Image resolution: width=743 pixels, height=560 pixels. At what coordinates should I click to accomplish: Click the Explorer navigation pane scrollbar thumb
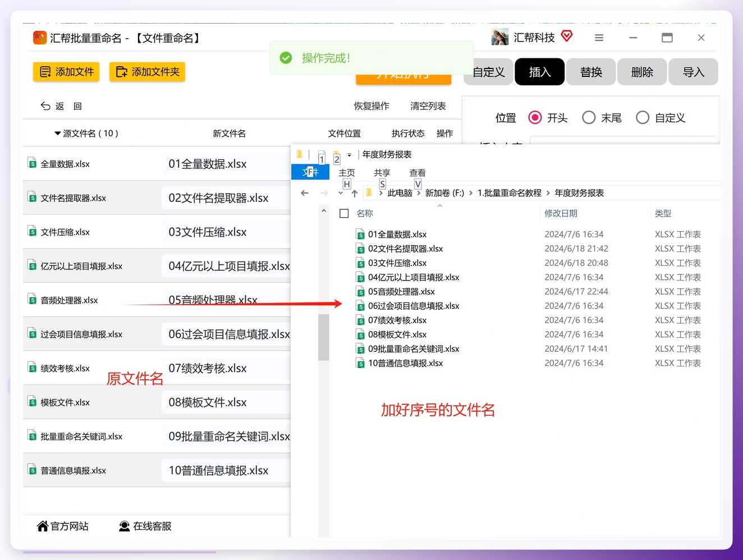pos(323,337)
